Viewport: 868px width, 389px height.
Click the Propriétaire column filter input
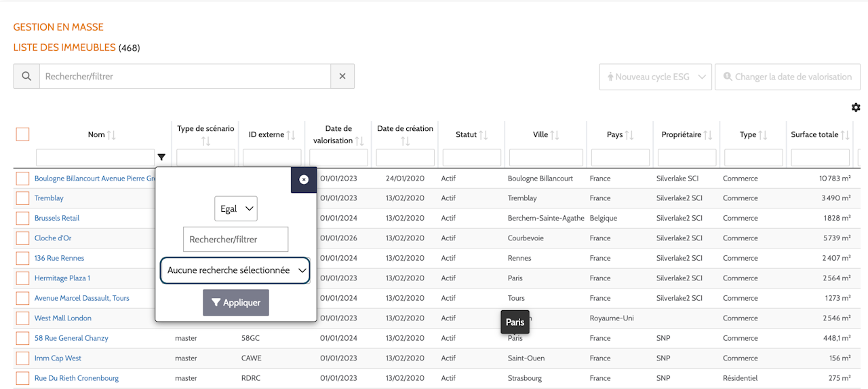[687, 158]
